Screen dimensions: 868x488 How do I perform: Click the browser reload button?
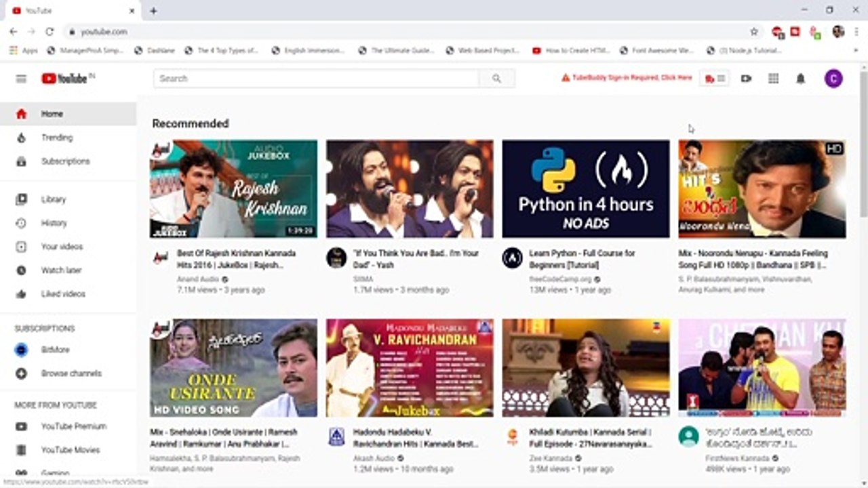coord(50,32)
